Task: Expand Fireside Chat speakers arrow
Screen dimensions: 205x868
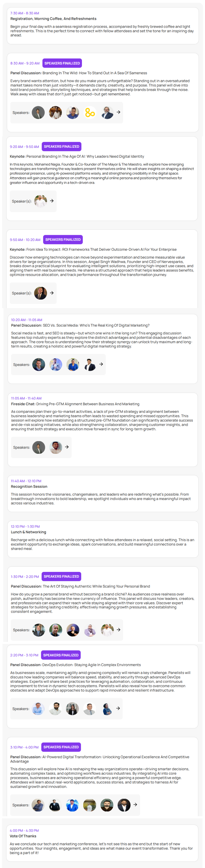Action: tap(67, 447)
